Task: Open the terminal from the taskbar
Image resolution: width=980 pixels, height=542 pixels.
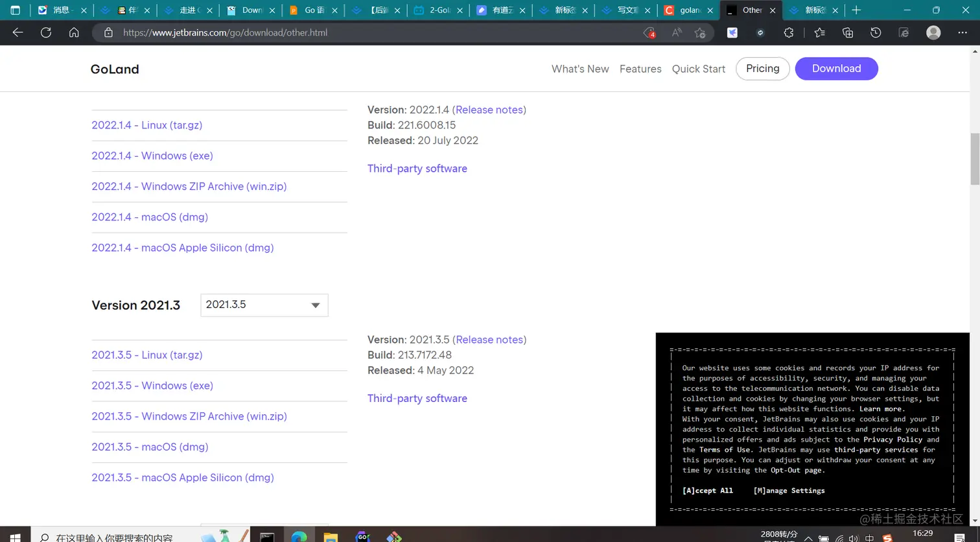Action: [267, 536]
